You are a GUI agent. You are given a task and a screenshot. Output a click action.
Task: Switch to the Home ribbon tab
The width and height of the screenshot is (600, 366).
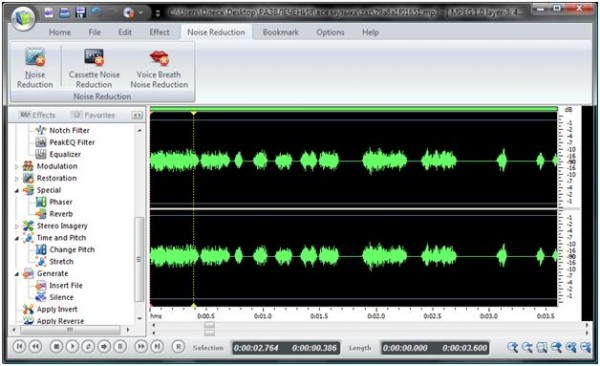[x=60, y=32]
